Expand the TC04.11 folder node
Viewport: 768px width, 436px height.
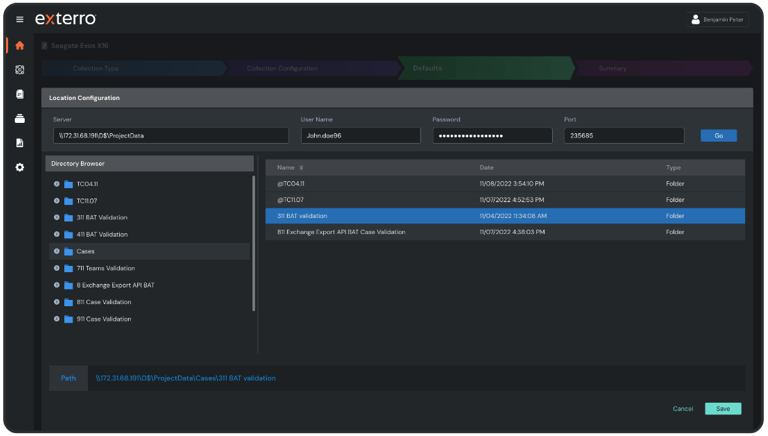(x=57, y=184)
